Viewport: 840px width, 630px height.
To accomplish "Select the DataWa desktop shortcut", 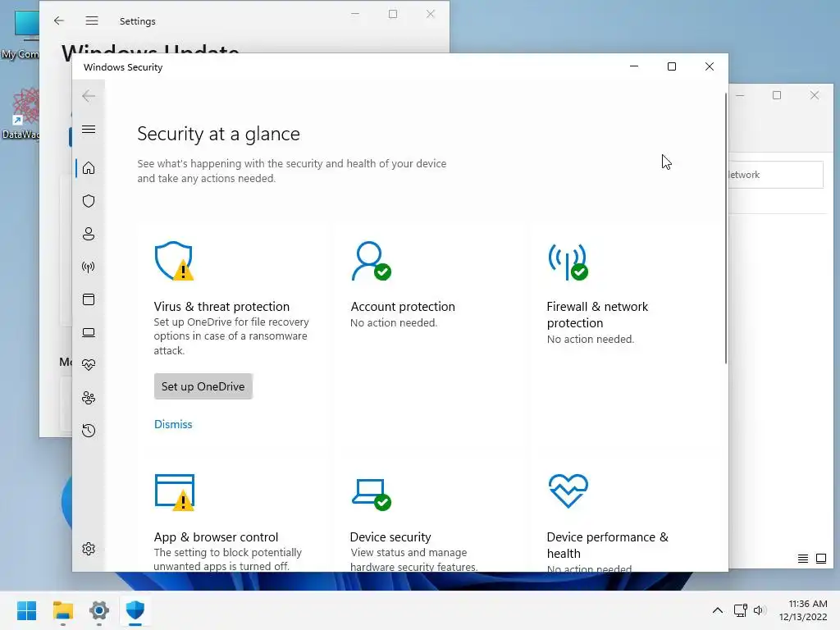I will (x=21, y=113).
